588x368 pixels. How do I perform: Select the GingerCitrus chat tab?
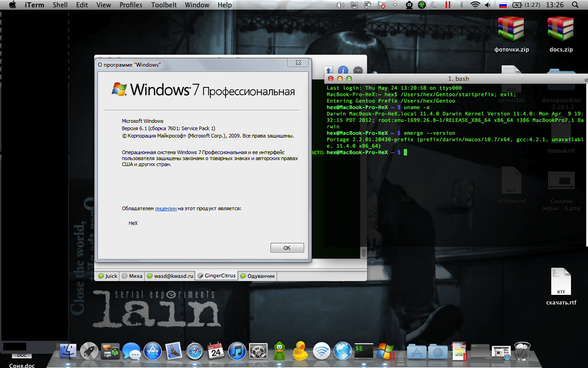pos(216,276)
